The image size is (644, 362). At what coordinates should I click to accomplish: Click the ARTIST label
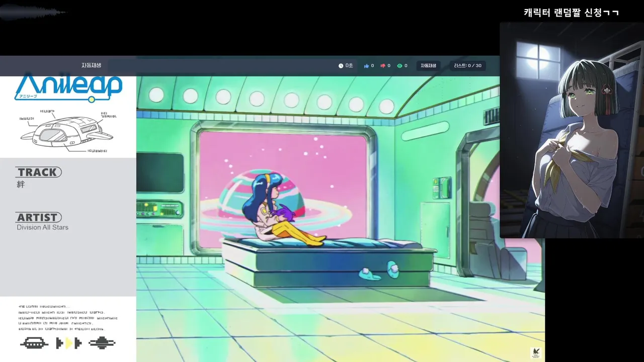coord(38,217)
